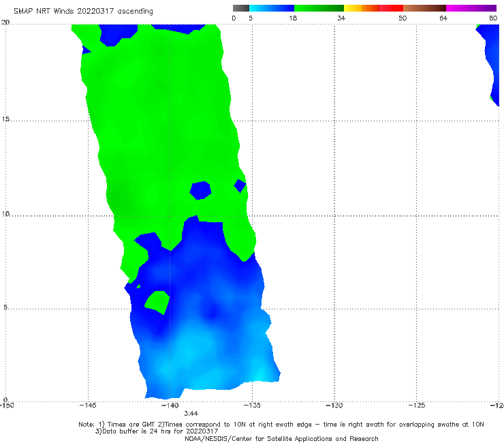Image resolution: width=504 pixels, height=443 pixels.
Task: Click the longitude label "-135"
Action: point(252,406)
